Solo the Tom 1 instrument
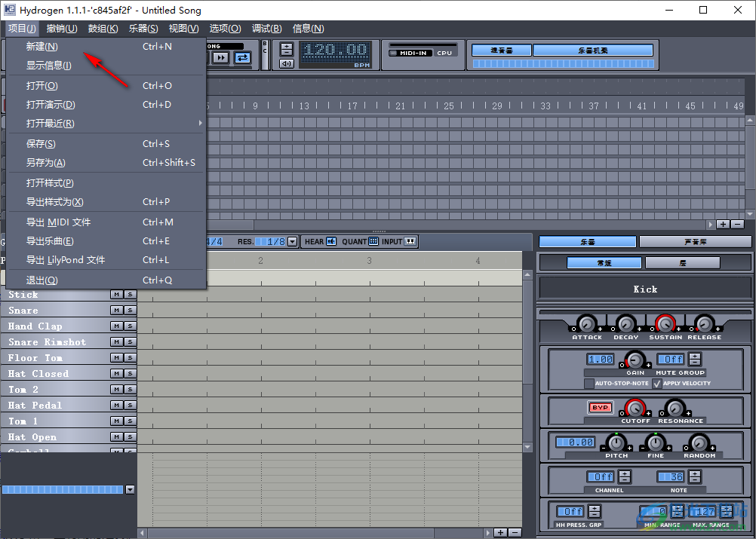Viewport: 756px width, 539px height. pos(130,421)
